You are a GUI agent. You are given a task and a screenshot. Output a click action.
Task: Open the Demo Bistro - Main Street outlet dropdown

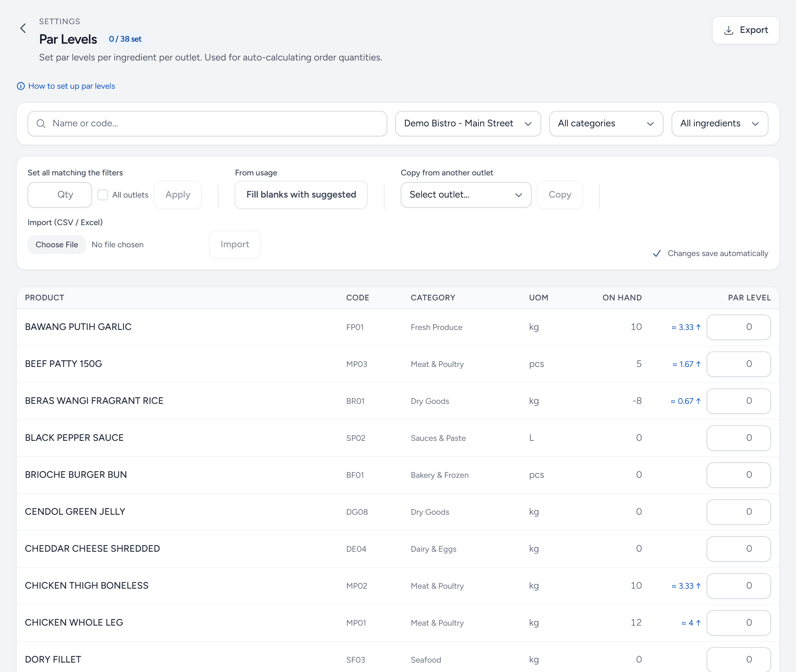point(468,123)
